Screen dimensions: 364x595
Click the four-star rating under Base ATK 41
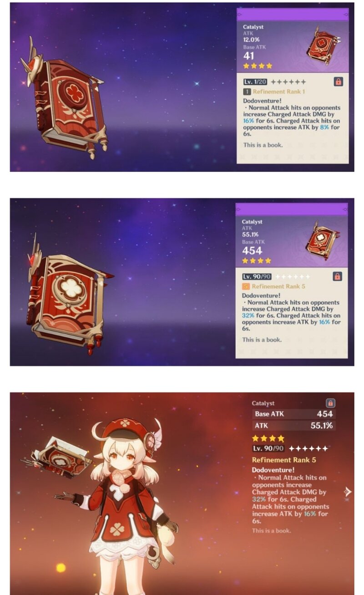pyautogui.click(x=258, y=66)
